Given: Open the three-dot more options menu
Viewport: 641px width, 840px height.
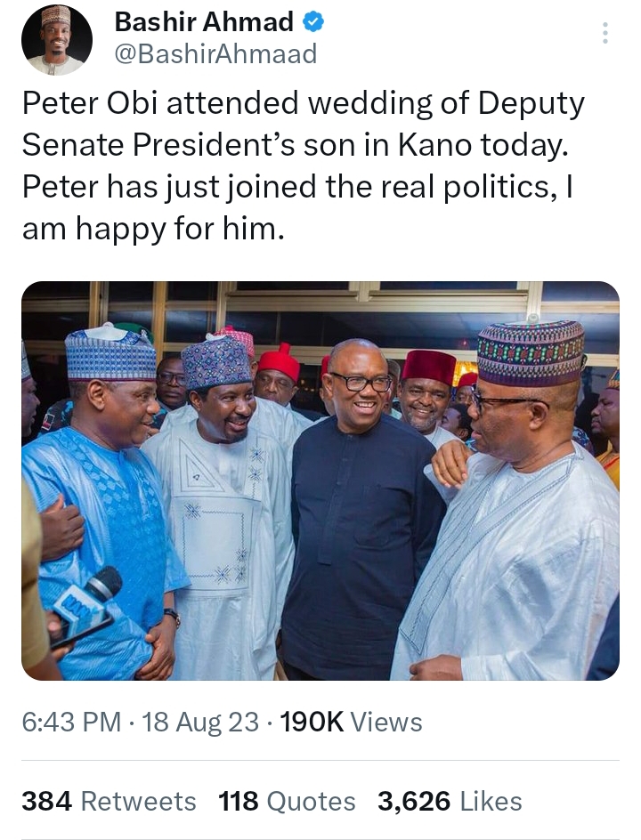Looking at the screenshot, I should coord(605,34).
